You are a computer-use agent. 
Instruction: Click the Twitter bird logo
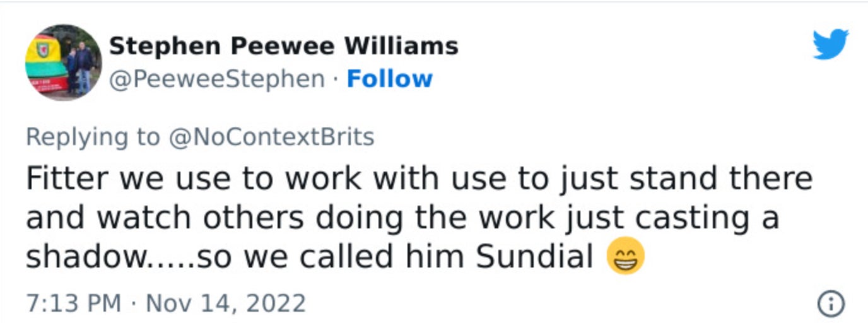pos(830,45)
